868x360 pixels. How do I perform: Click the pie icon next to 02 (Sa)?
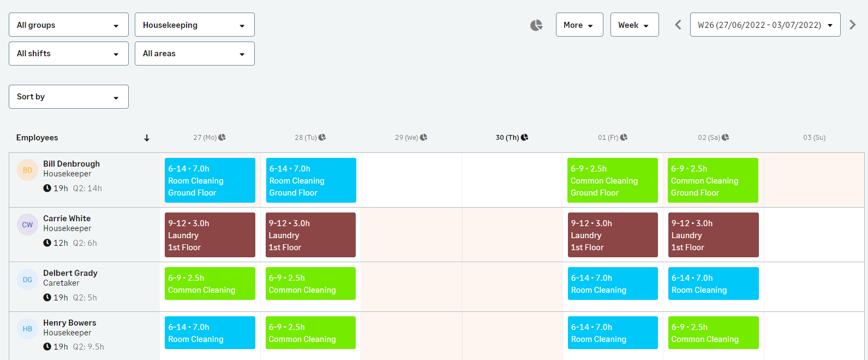(725, 137)
